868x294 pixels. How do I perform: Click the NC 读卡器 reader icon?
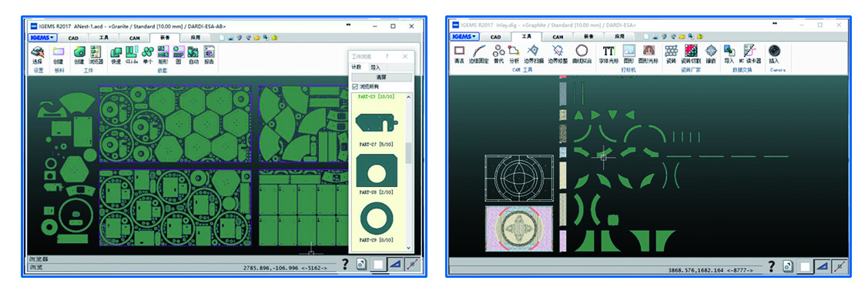tap(749, 55)
